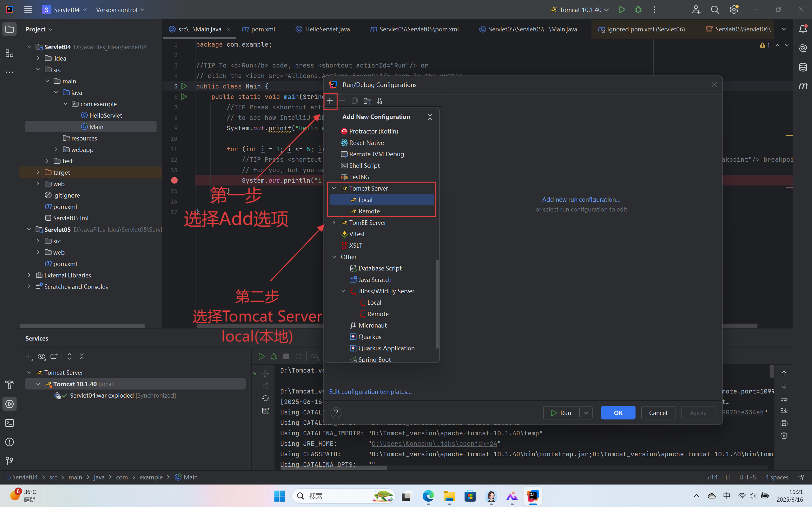Image resolution: width=812 pixels, height=507 pixels.
Task: Open the Git tool window icon
Action: [10, 461]
